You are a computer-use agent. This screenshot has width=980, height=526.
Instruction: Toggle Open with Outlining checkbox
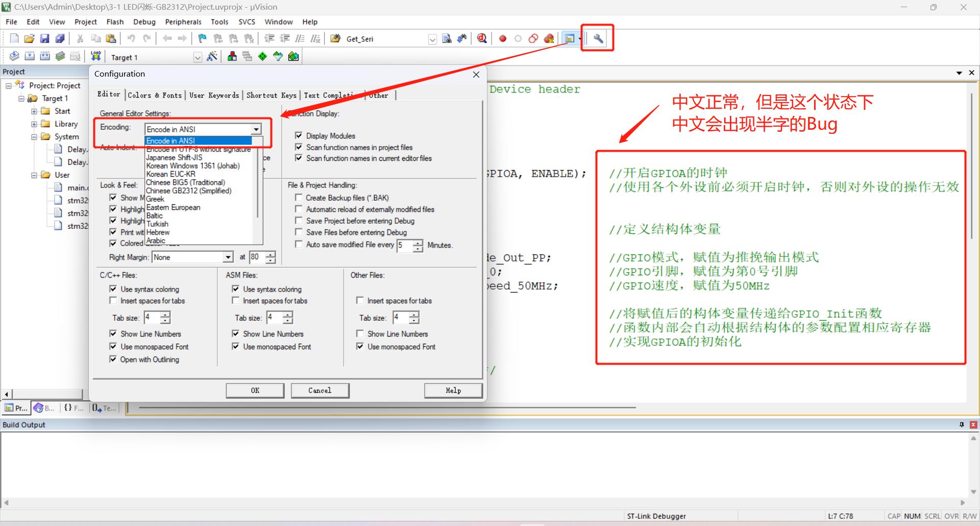(x=113, y=359)
